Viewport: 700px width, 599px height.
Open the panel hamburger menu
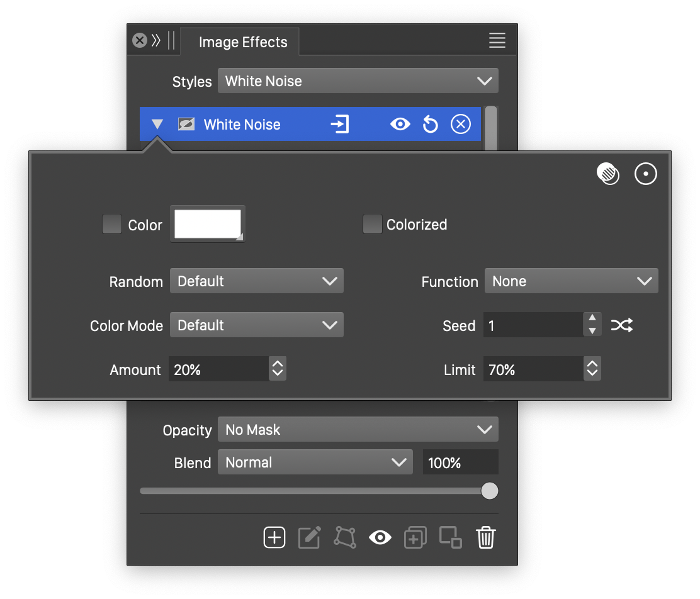497,41
